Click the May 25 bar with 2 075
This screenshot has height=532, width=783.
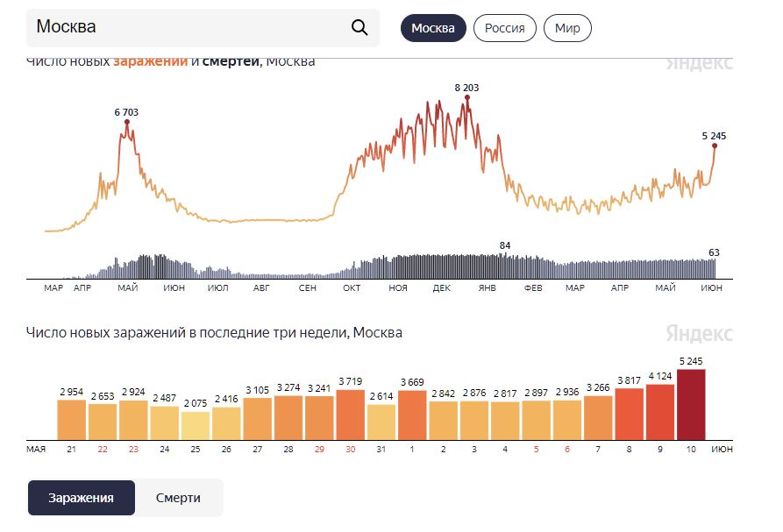[196, 426]
